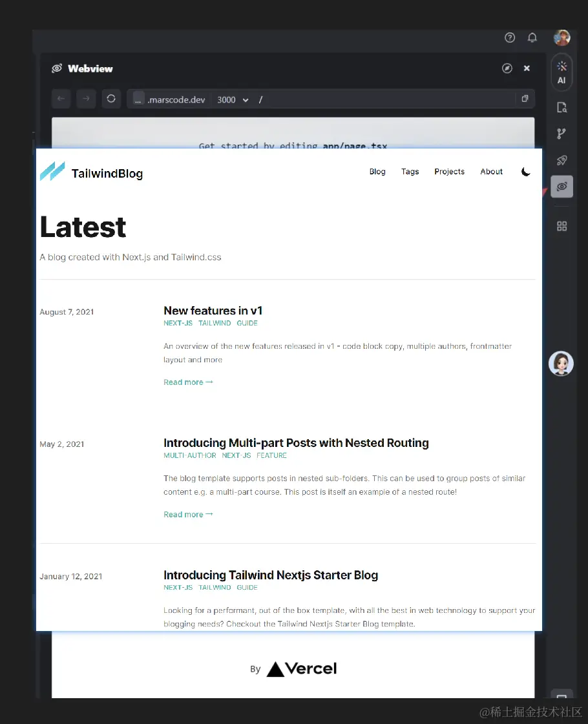This screenshot has height=724, width=588.
Task: Open the extensions grid icon
Action: click(x=562, y=226)
